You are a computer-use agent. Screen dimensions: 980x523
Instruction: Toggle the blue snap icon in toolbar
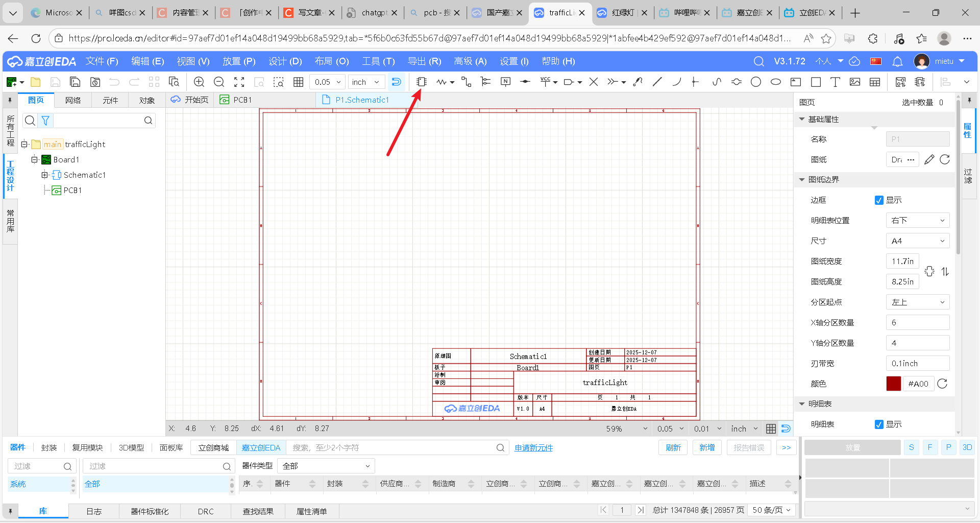[396, 82]
